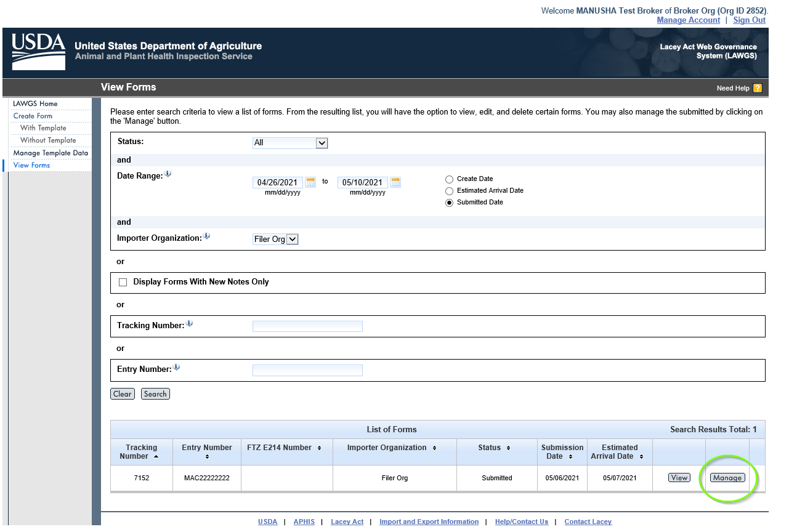Click the Date Range info icon
The width and height of the screenshot is (789, 532).
[168, 174]
